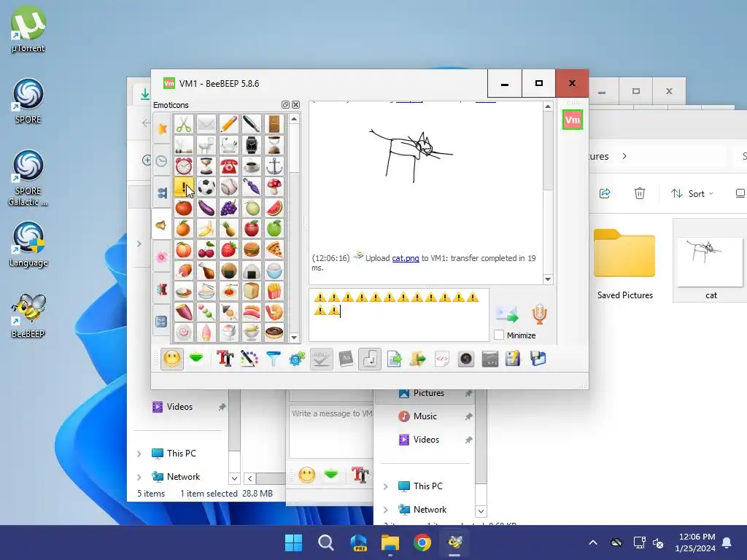Click the share icon in File Explorer

605,193
